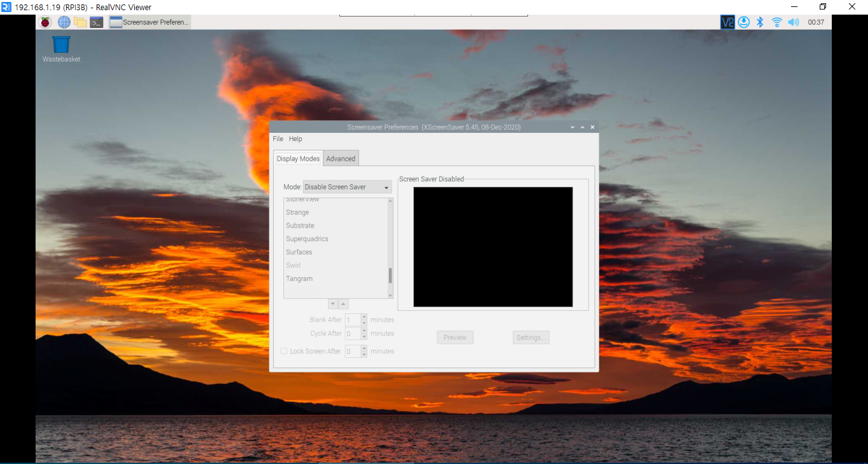Viewport: 868px width, 464px height.
Task: Click the RealVNC Viewer window restore button
Action: (823, 6)
